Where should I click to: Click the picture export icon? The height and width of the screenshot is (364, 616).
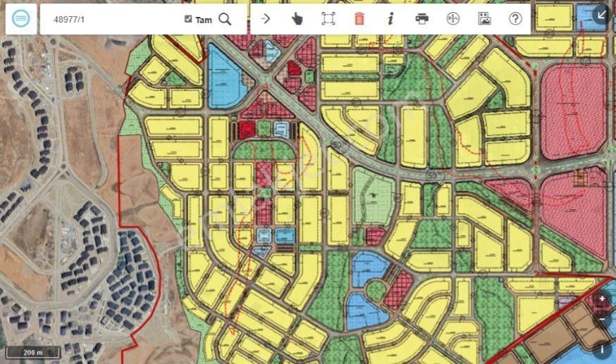[x=484, y=19]
